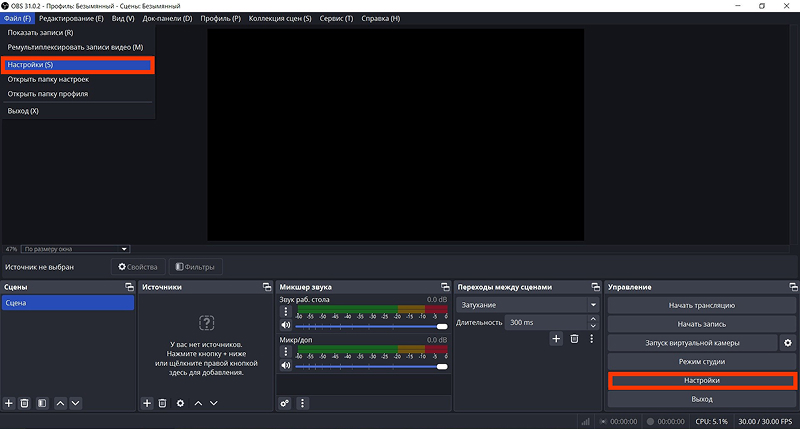Click Свойства source button

138,267
